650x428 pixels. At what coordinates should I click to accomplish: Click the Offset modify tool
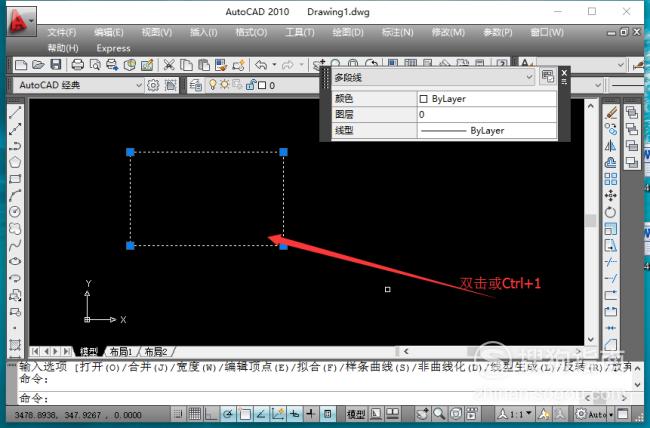tap(611, 162)
